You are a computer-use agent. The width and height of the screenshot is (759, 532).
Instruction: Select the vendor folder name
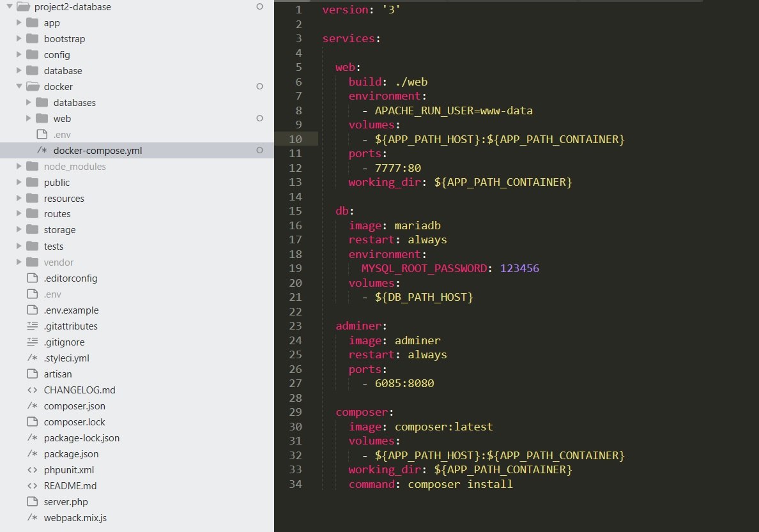59,262
